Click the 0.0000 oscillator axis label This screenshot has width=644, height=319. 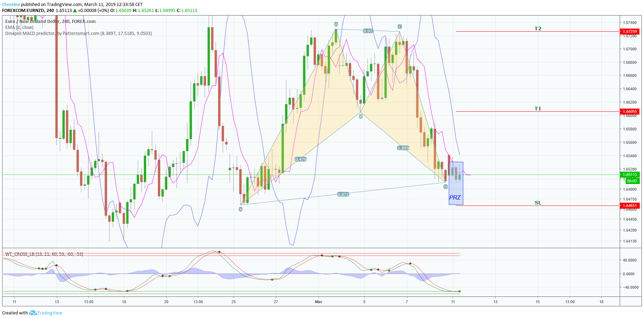coord(629,274)
